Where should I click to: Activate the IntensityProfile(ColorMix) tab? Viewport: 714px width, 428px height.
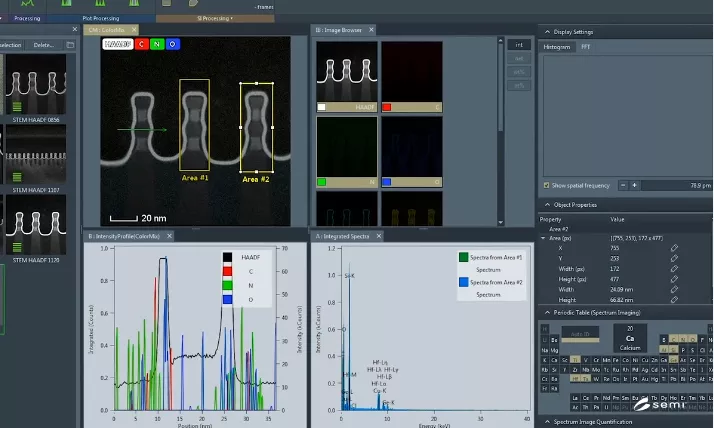124,236
